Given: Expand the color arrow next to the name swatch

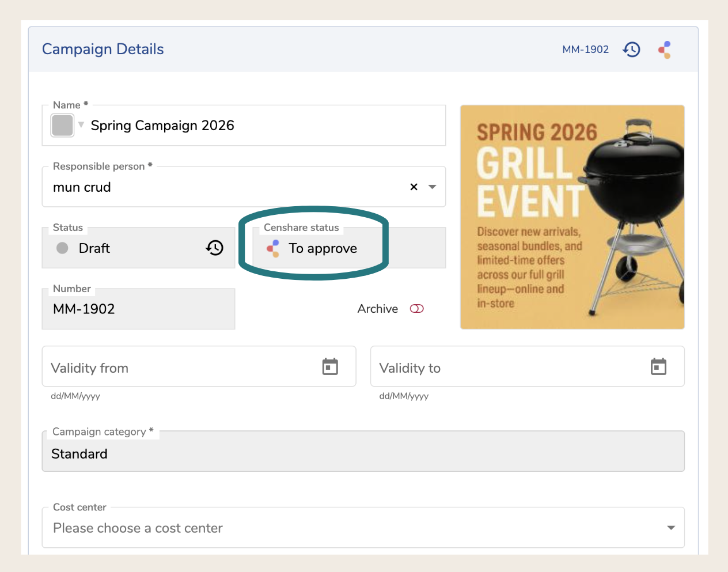Looking at the screenshot, I should pos(81,124).
